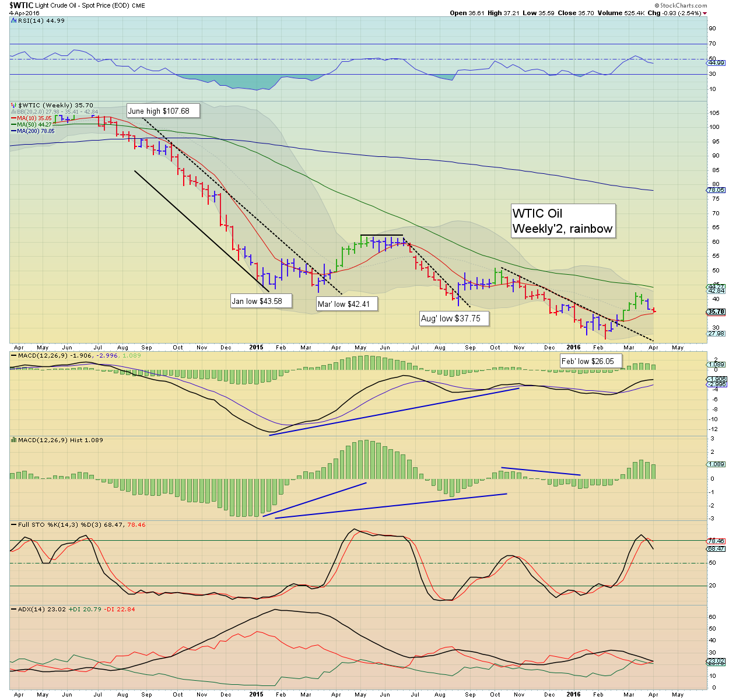Screen dimensions: 729x700
Task: Click the 2015 year label under price chart
Action: pyautogui.click(x=257, y=347)
